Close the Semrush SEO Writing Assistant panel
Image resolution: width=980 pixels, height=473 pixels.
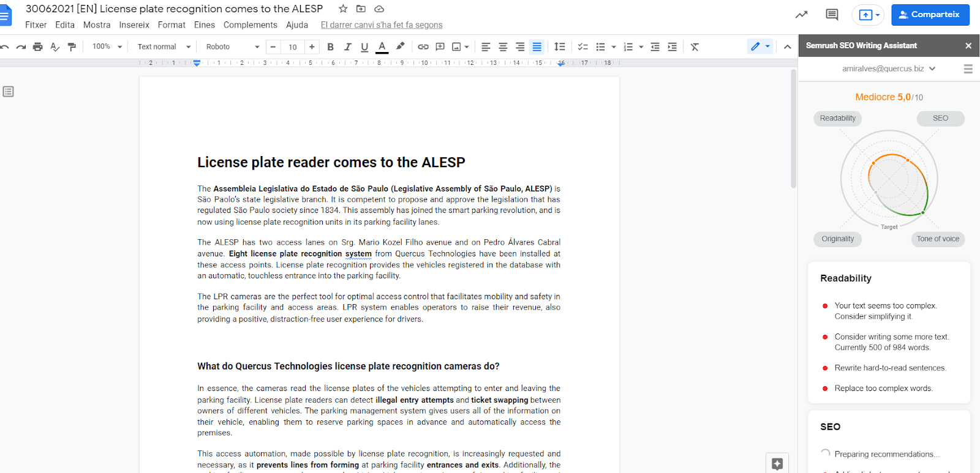968,45
